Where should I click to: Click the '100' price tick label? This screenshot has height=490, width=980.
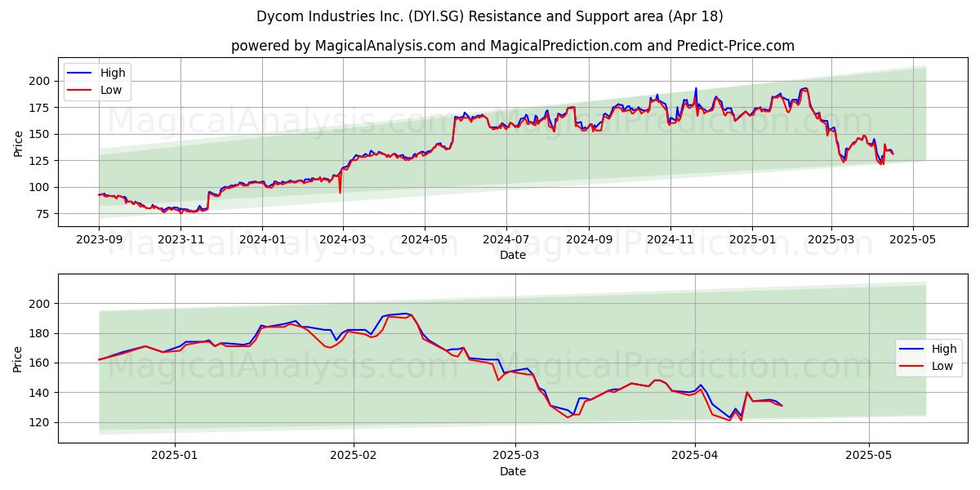click(40, 187)
